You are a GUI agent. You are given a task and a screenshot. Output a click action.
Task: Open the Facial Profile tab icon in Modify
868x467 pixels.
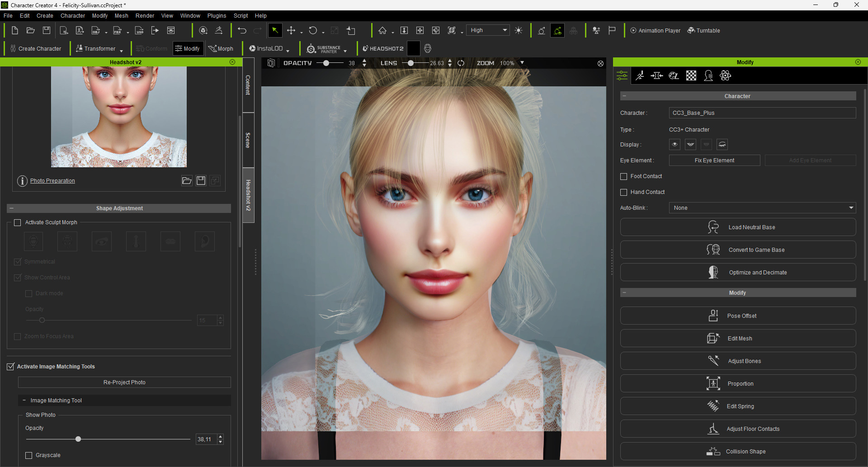pyautogui.click(x=708, y=75)
